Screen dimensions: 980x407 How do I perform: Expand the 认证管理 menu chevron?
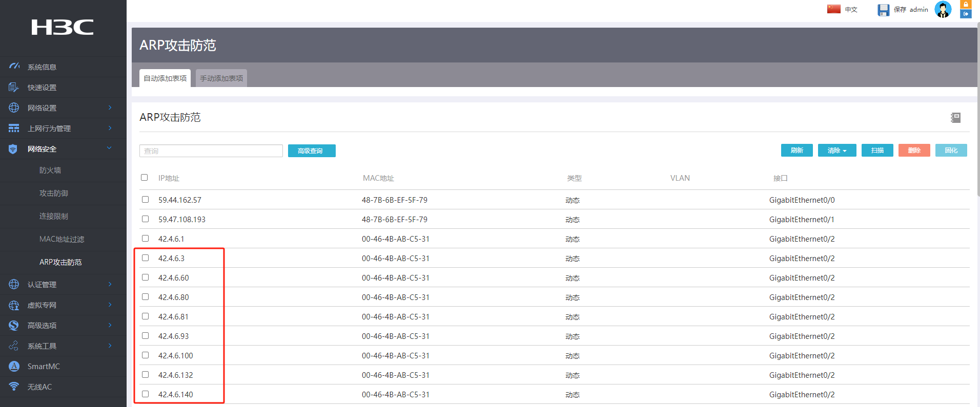click(110, 284)
